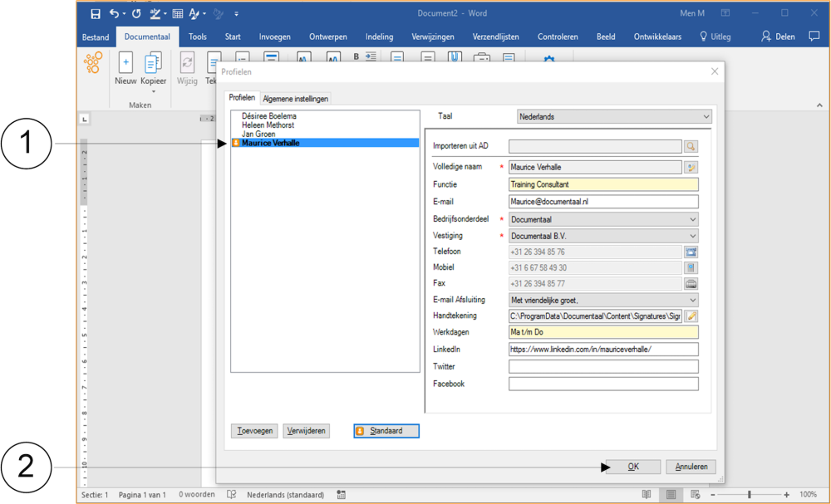Open the Documentaal logo button

click(x=93, y=62)
